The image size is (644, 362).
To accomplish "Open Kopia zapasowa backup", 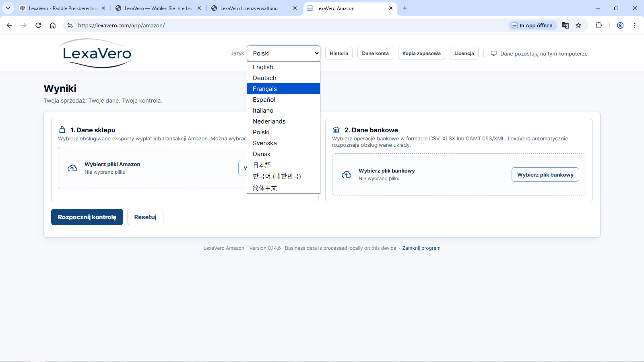I will click(x=421, y=53).
